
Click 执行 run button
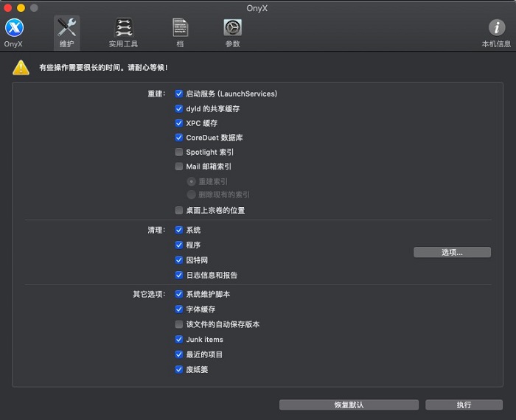pyautogui.click(x=464, y=405)
